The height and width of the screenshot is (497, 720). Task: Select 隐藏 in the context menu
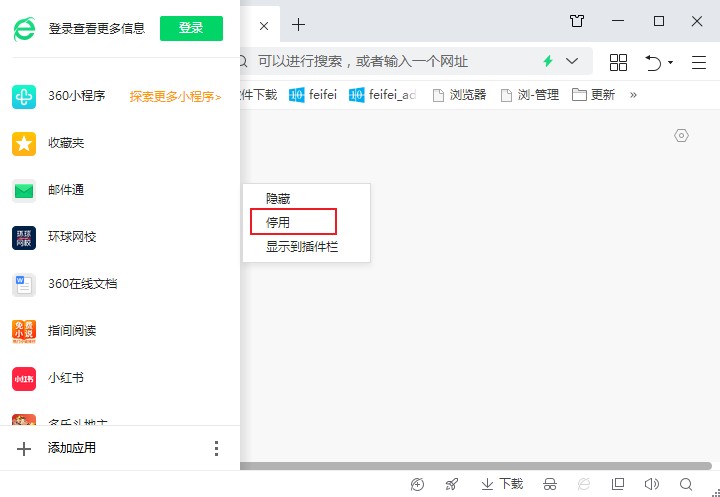tap(278, 199)
